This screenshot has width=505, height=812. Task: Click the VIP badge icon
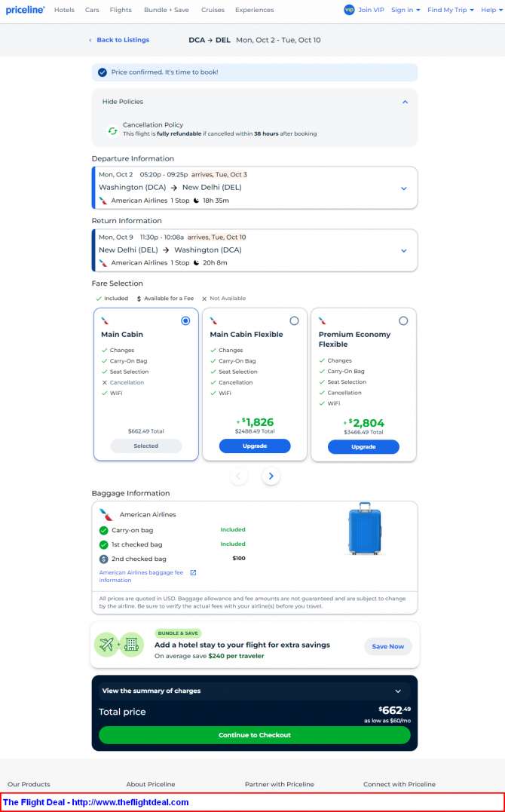[x=349, y=10]
